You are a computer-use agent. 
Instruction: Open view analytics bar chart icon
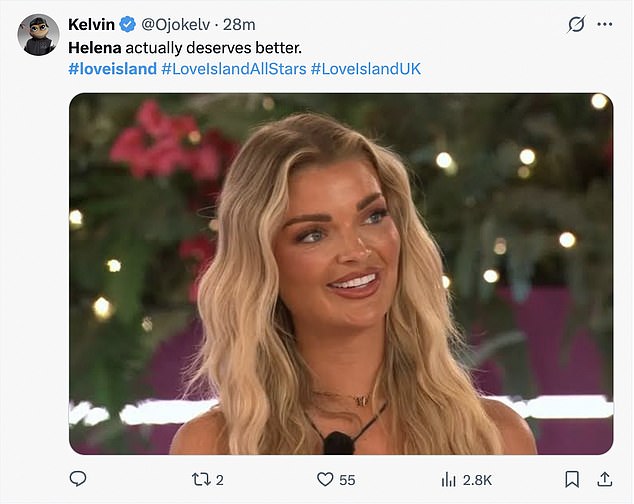click(449, 480)
